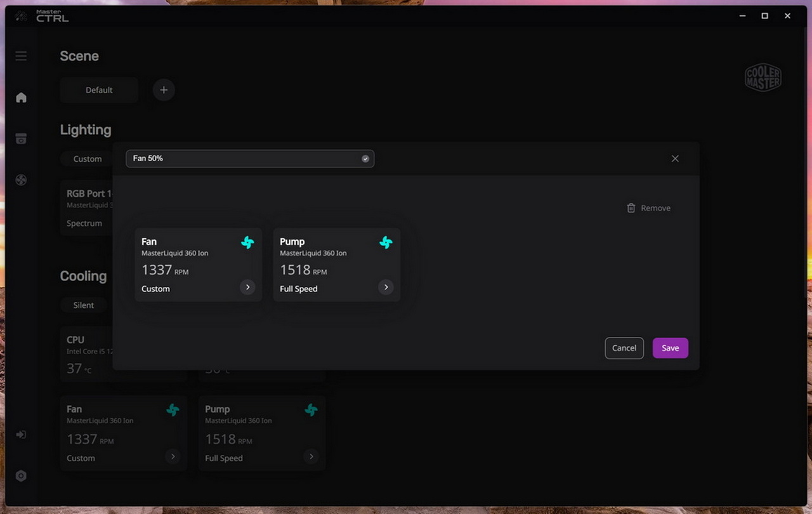The width and height of the screenshot is (812, 514).
Task: Click the Cooler Master logo
Action: pos(763,79)
